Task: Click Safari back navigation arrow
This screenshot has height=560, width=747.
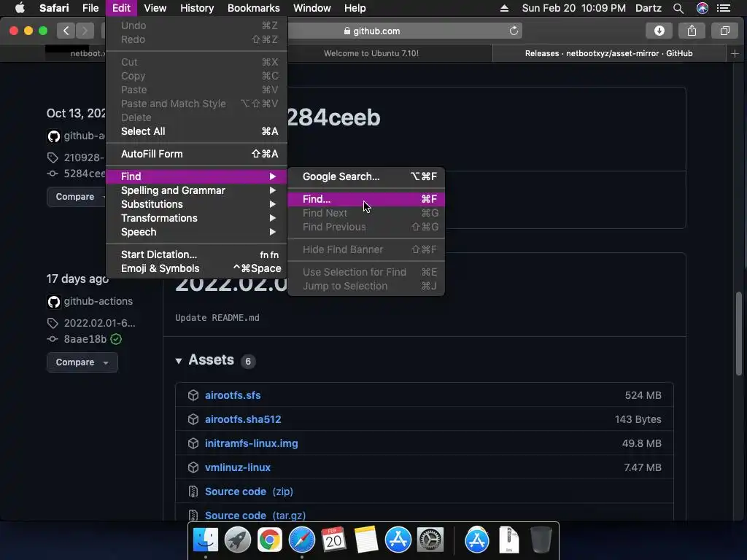Action: [66, 31]
